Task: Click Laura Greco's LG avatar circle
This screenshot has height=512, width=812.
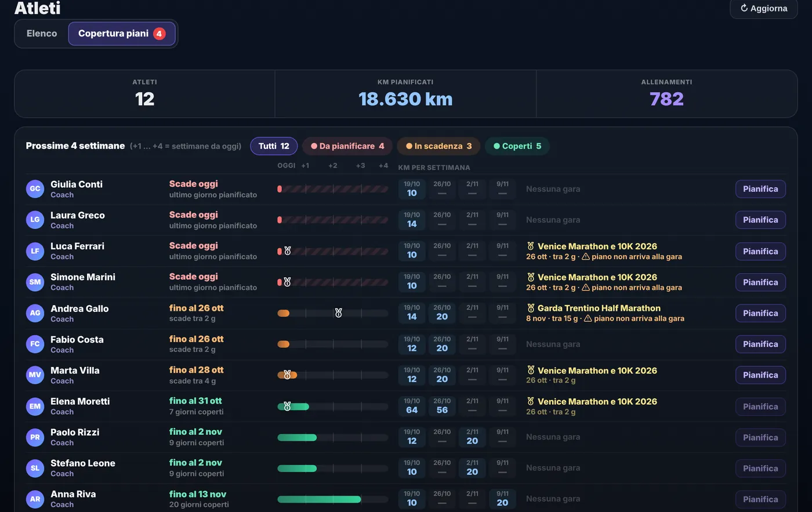Action: coord(35,220)
